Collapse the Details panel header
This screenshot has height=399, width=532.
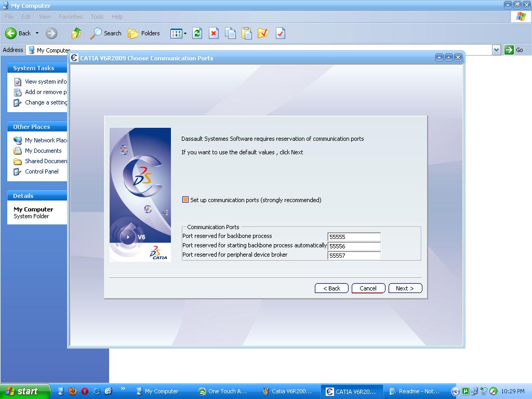[37, 196]
